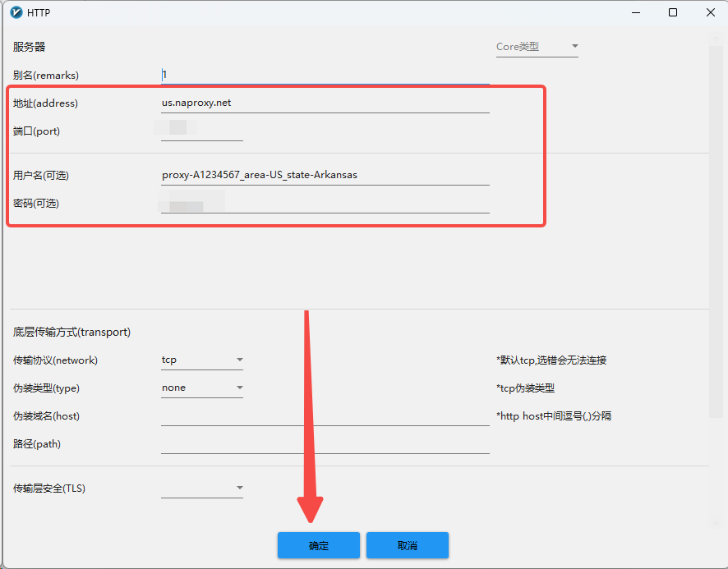728x569 pixels.
Task: Click the 用户名 field containing proxy-A1234567
Action: (x=325, y=175)
